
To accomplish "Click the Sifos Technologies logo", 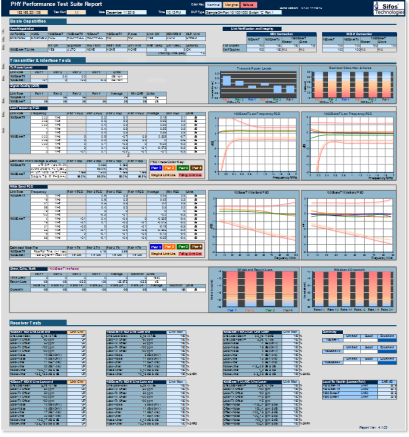I will 388,8.
